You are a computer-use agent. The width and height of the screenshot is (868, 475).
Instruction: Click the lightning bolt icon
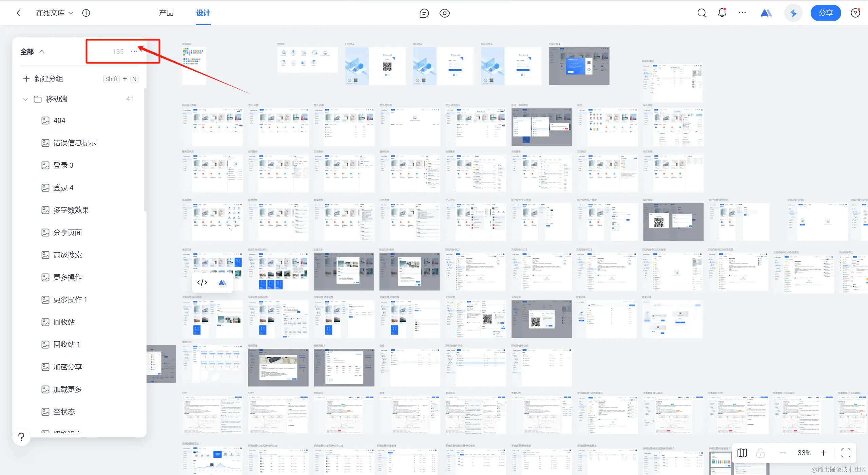(793, 13)
